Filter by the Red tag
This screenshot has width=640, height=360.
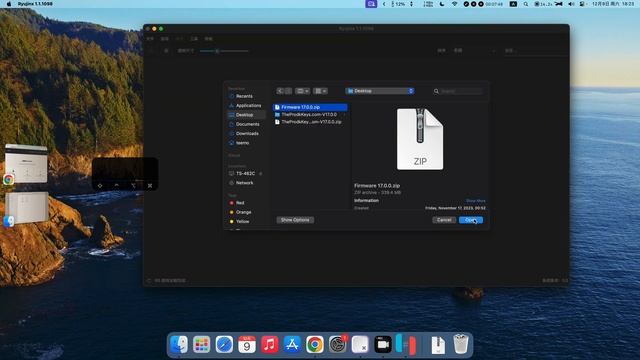coord(240,203)
